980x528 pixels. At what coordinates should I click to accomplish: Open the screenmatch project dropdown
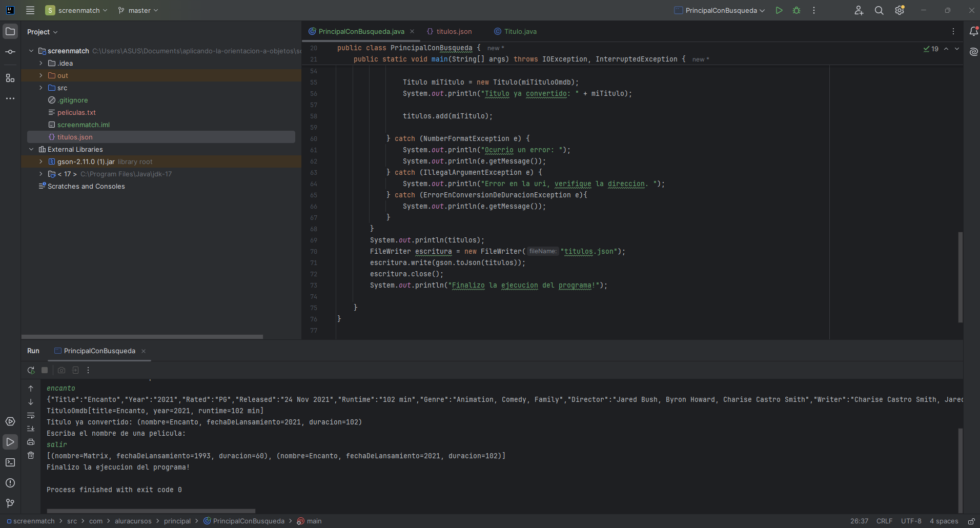pyautogui.click(x=76, y=10)
